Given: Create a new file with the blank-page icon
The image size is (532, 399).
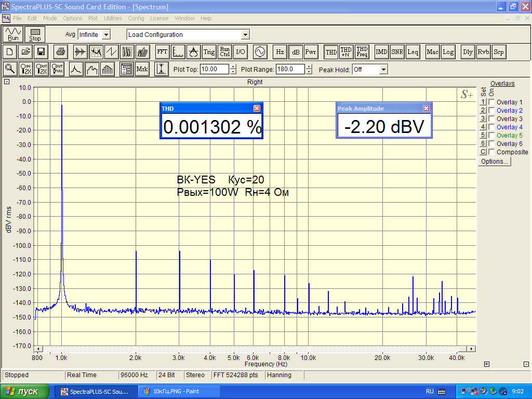Looking at the screenshot, I should [x=9, y=52].
